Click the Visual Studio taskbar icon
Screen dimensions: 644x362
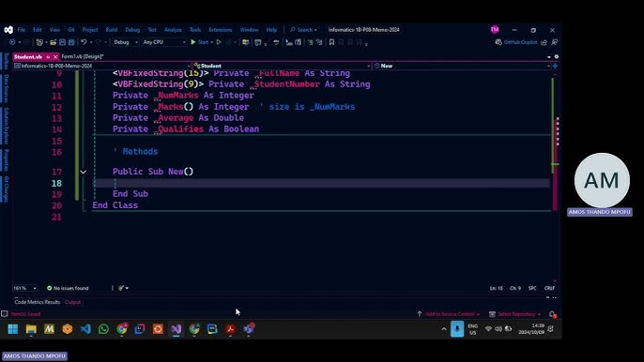(176, 329)
